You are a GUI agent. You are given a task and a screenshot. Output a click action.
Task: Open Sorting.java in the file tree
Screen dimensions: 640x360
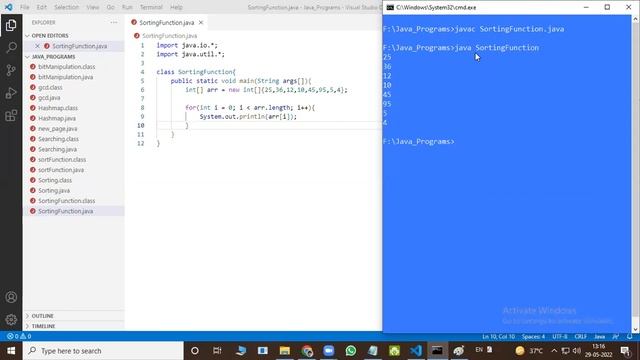pyautogui.click(x=54, y=191)
